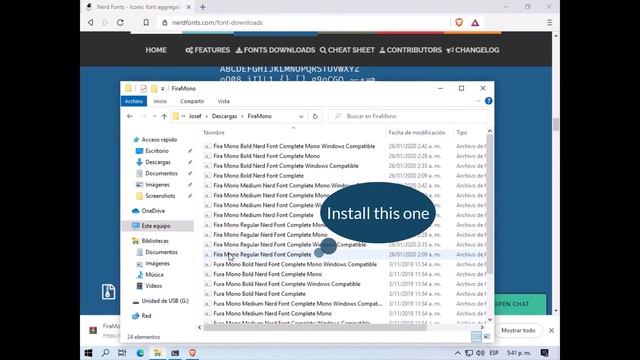The width and height of the screenshot is (640, 360).
Task: Click the file list horizontal scrollbar
Action: click(315, 327)
